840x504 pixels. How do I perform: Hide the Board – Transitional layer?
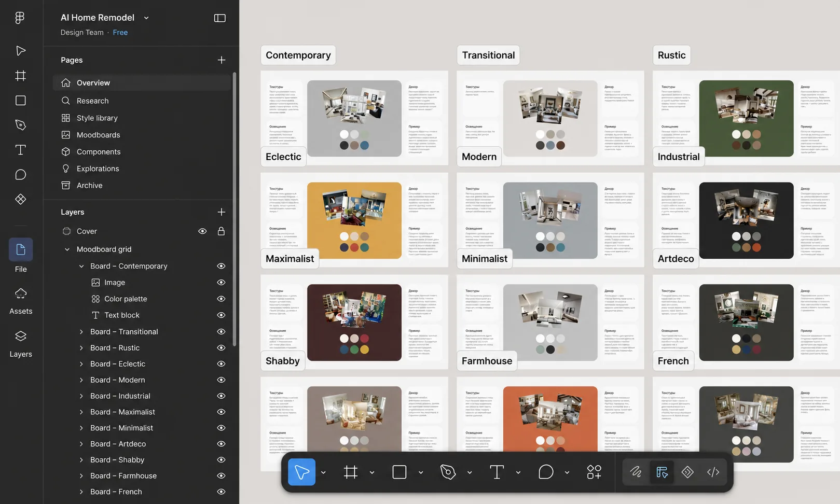(x=221, y=332)
